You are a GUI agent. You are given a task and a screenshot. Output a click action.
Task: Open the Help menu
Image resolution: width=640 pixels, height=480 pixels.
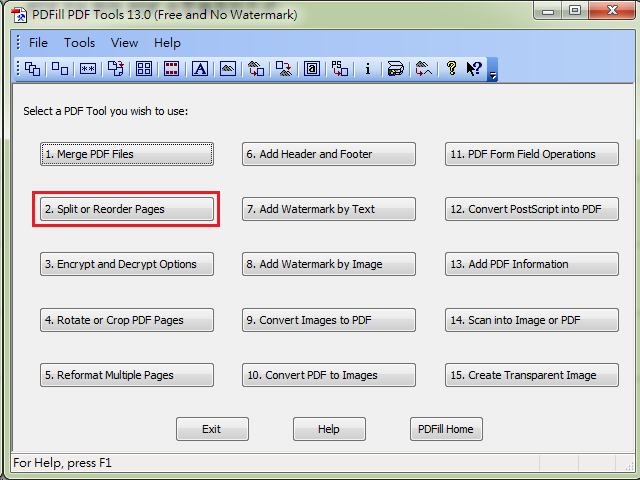167,43
